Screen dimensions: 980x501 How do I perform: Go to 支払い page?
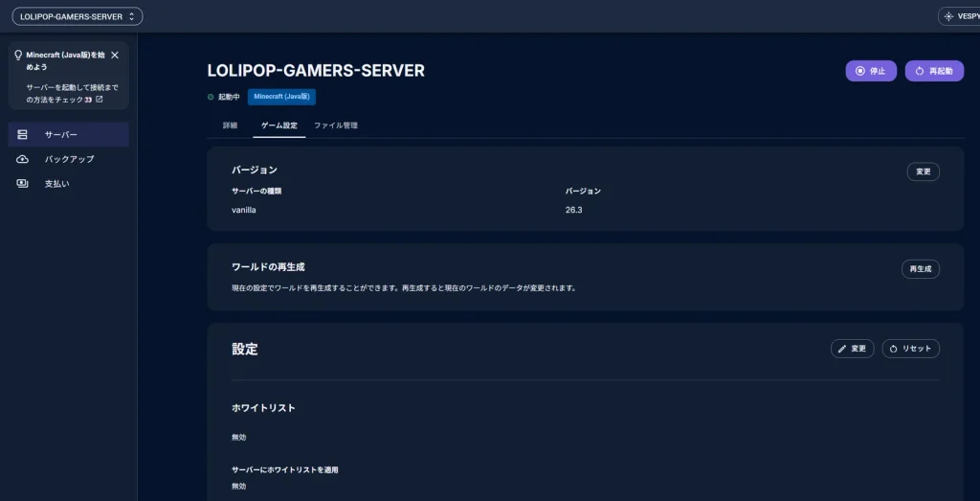pos(69,184)
